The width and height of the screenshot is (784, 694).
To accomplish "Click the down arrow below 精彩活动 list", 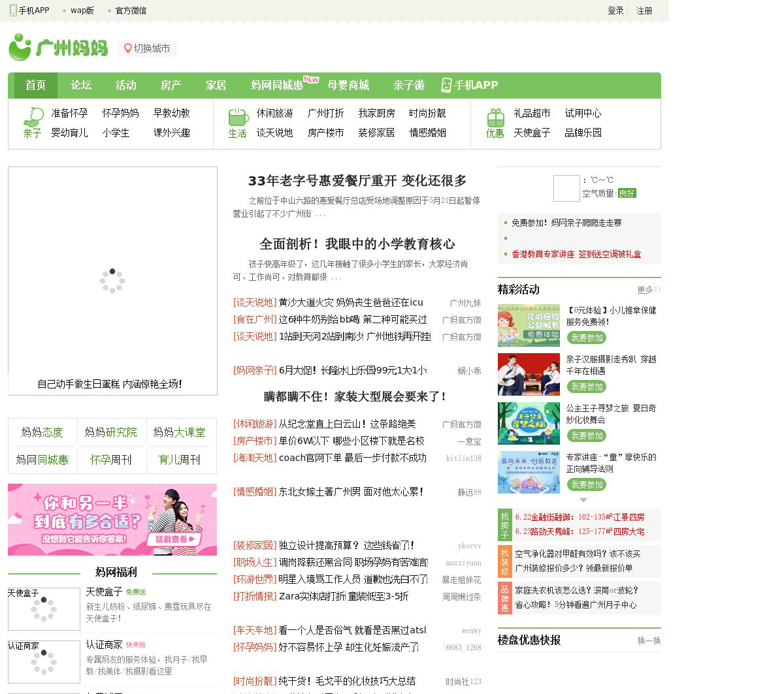I will point(583,500).
